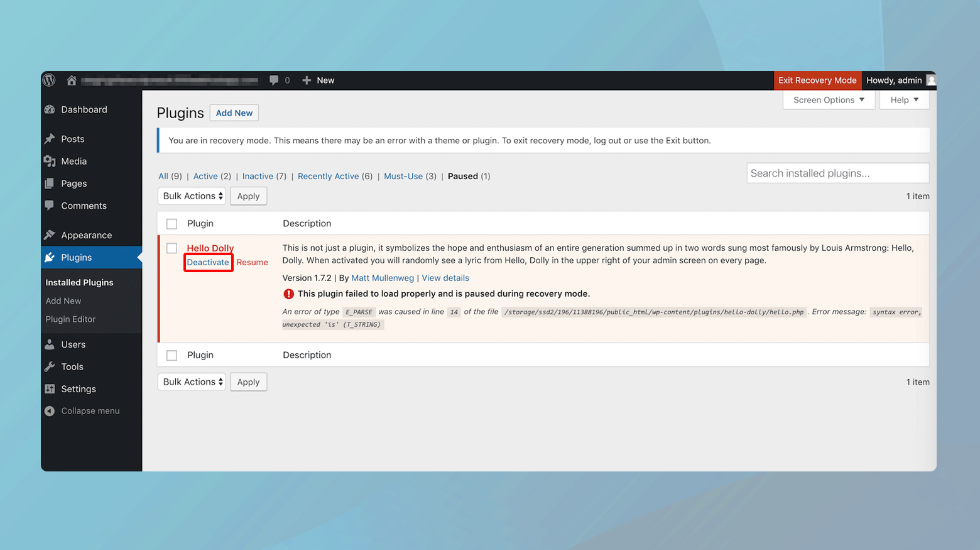Screen dimensions: 980x550
Task: Switch to the Inactive plugins filter
Action: click(257, 176)
